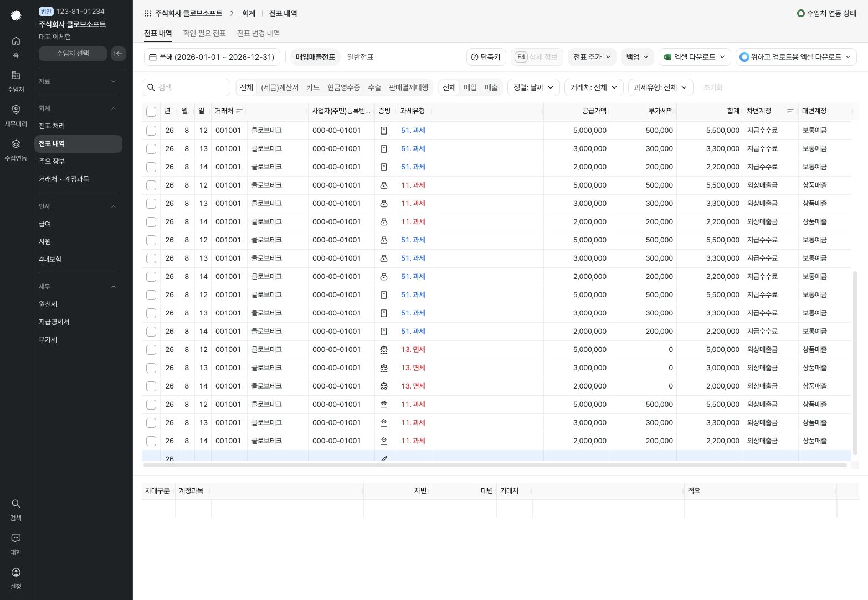
Task: Open the 설정 settings icon
Action: click(x=16, y=578)
